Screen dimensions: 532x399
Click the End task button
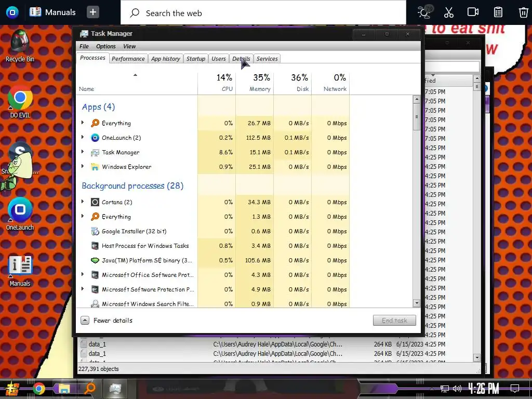pyautogui.click(x=394, y=320)
